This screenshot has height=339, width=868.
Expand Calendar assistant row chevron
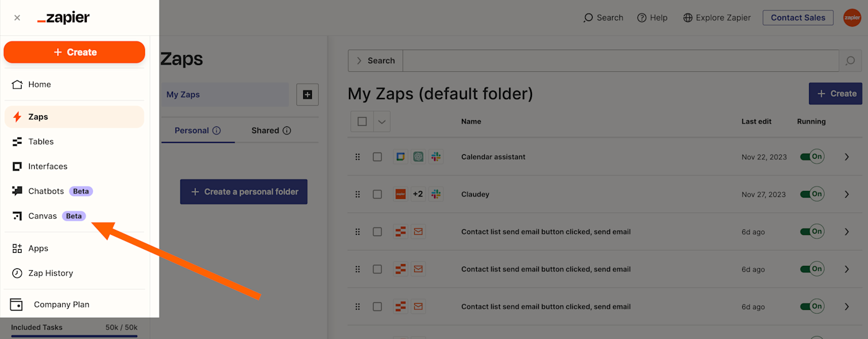tap(847, 157)
